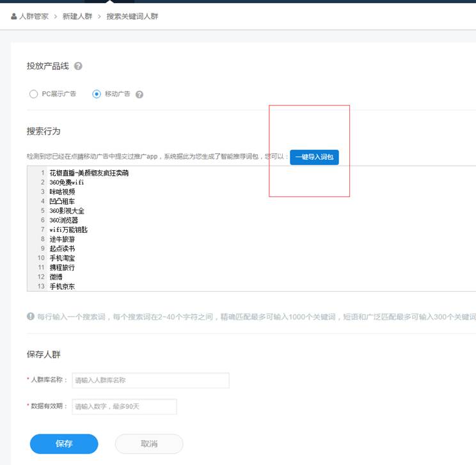Click the 保存 button
Screen dimensions: 476x465
(64, 444)
